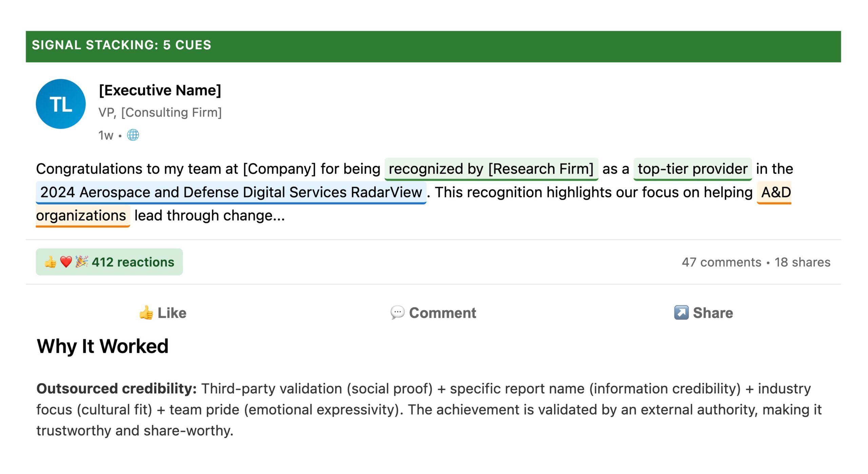Click blue-highlighted RadarView report name
Screen dimensions: 868x474
click(x=231, y=192)
